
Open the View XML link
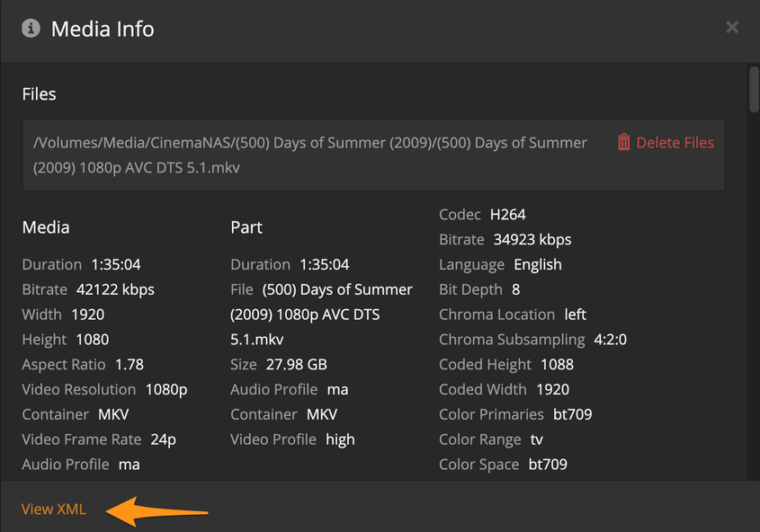[x=54, y=509]
